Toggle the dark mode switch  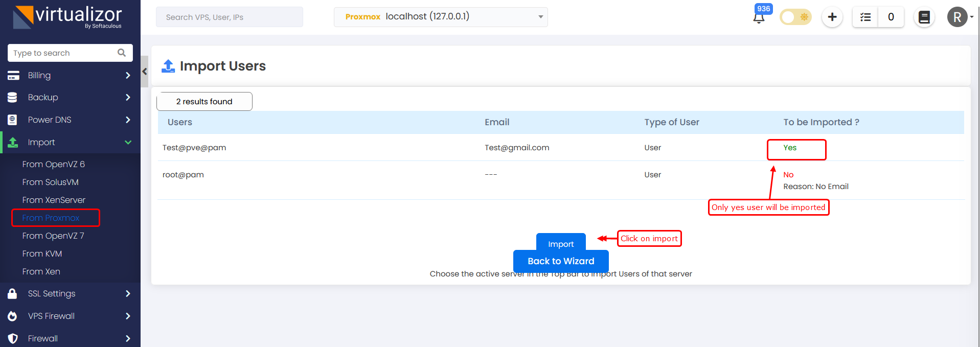(x=795, y=17)
